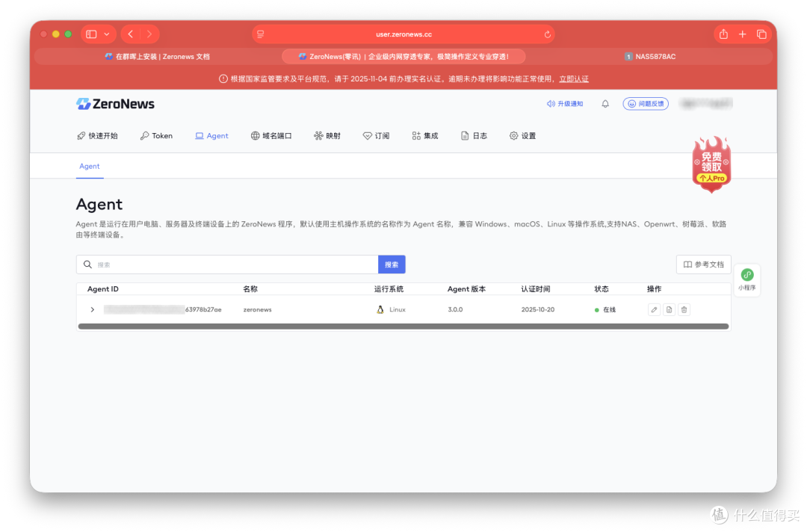The width and height of the screenshot is (807, 532).
Task: Open a new tab with plus icon
Action: [742, 34]
